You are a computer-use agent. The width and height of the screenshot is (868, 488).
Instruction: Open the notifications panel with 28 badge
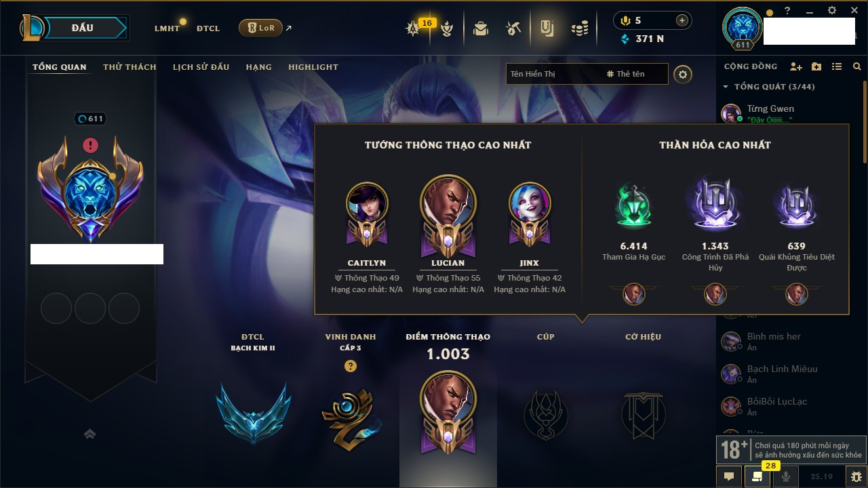click(x=757, y=476)
